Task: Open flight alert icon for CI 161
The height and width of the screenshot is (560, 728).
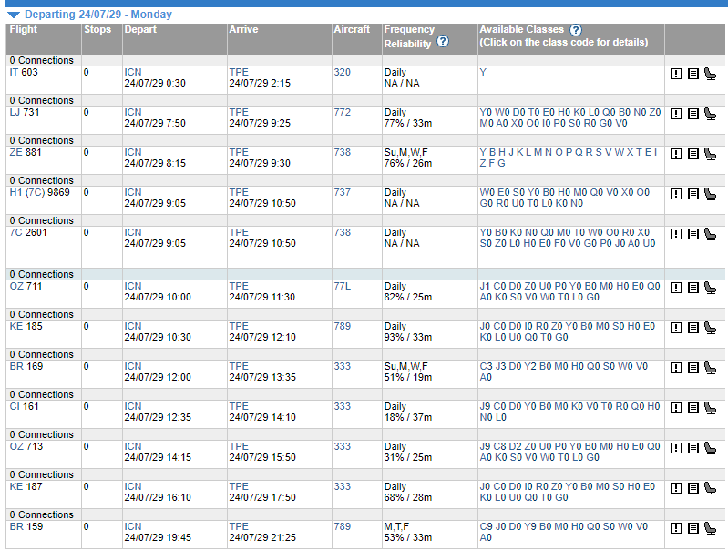Action: click(x=676, y=408)
